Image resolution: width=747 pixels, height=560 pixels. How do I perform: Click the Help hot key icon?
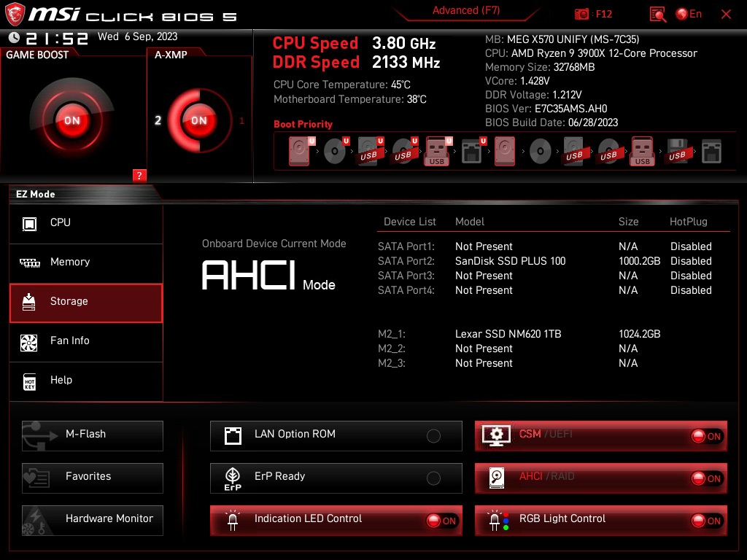click(29, 381)
